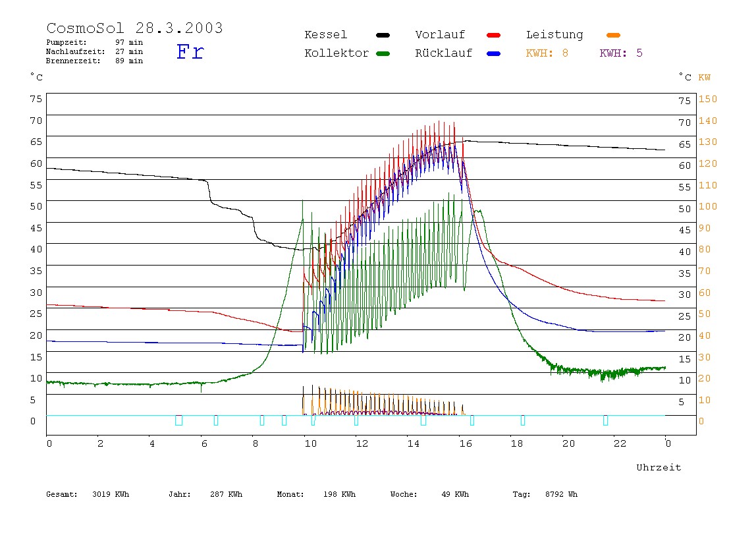This screenshot has height=535, width=756.
Task: Click the chart title "CosmoSol 28.3.2003"
Action: (134, 28)
